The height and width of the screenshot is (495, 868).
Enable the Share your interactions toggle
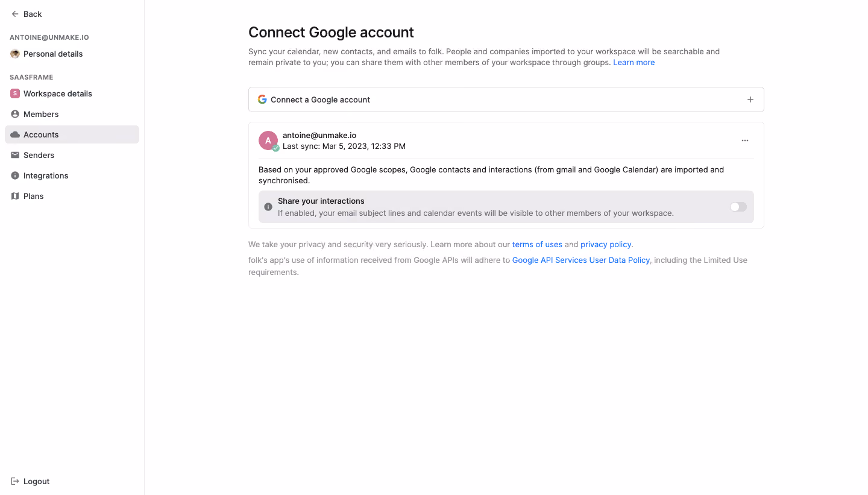[738, 207]
